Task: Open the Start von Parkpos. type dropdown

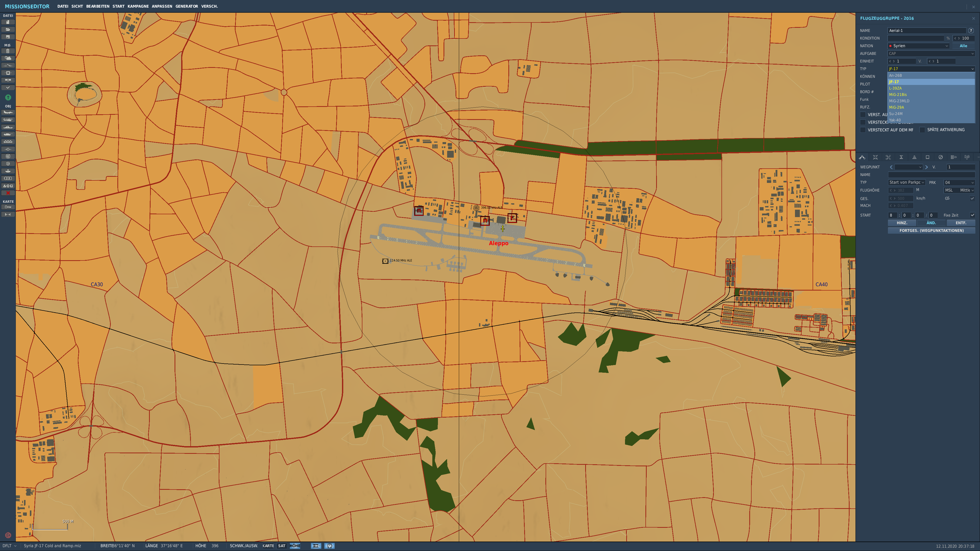Action: click(x=906, y=183)
